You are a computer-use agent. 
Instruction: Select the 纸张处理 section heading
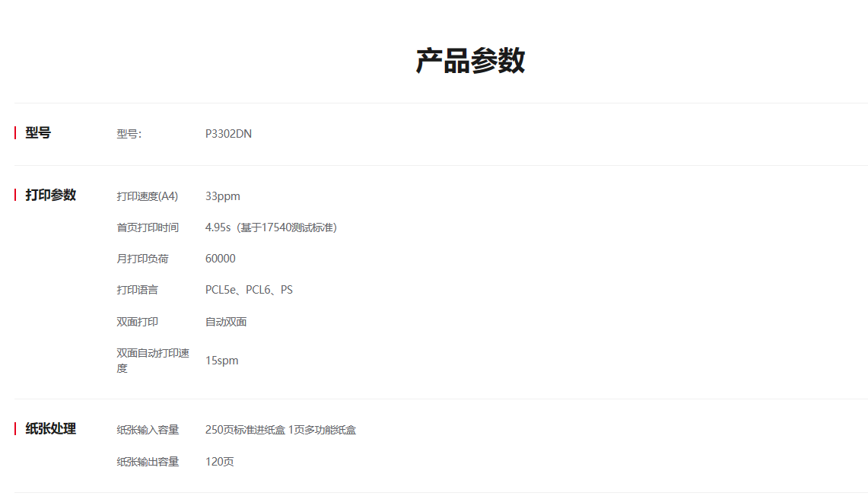coord(50,428)
